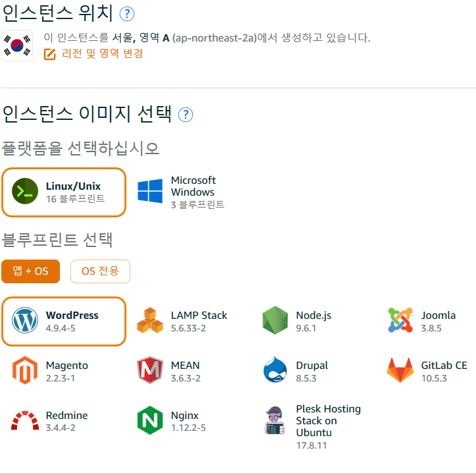The image size is (476, 473).
Task: Click the Drupal droplet icon
Action: (x=275, y=370)
